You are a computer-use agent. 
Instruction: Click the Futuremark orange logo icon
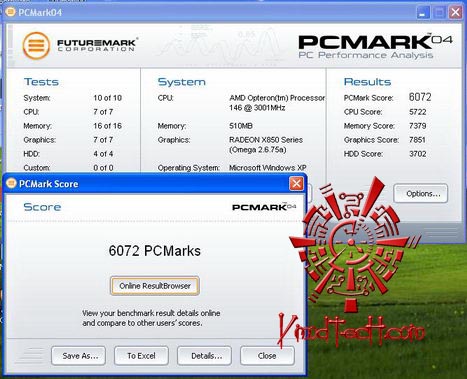36,45
